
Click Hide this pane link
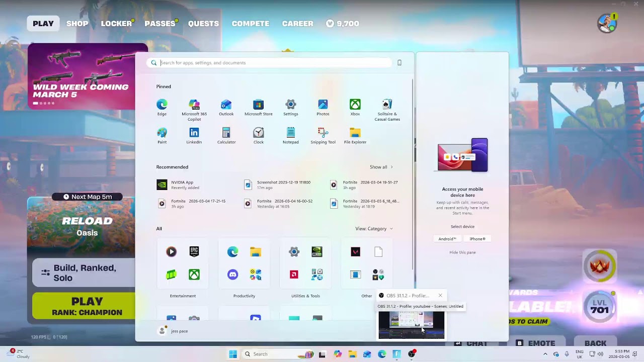[462, 252]
